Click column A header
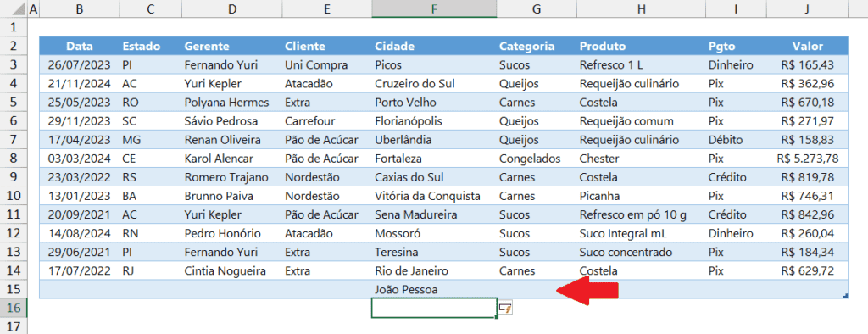The width and height of the screenshot is (868, 334). (33, 8)
